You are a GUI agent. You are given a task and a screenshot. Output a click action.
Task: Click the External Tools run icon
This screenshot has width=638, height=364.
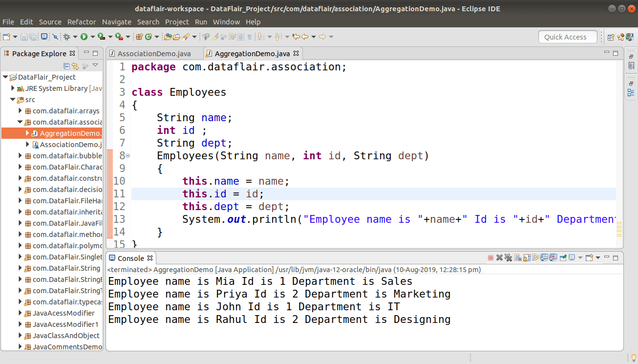point(119,37)
